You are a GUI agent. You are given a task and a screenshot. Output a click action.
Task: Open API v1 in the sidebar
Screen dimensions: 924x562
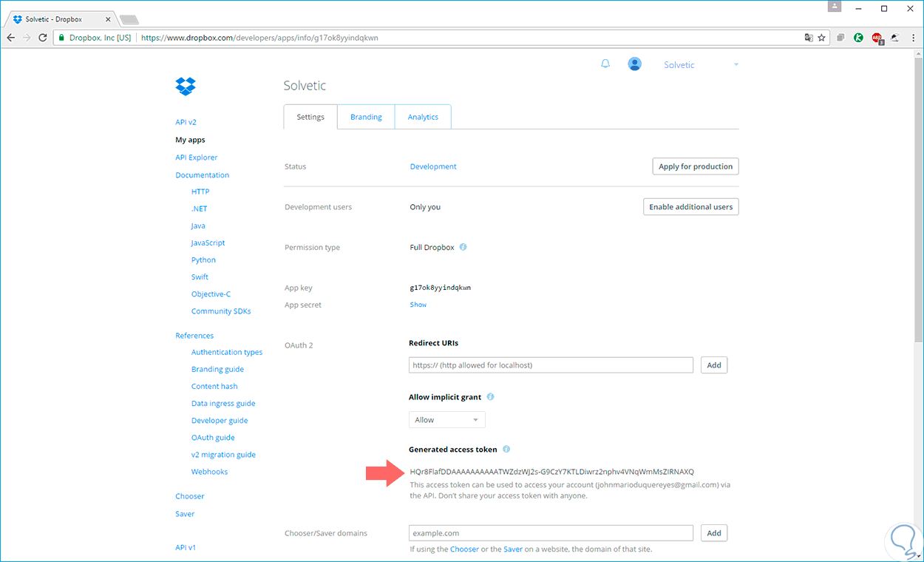[x=186, y=548]
